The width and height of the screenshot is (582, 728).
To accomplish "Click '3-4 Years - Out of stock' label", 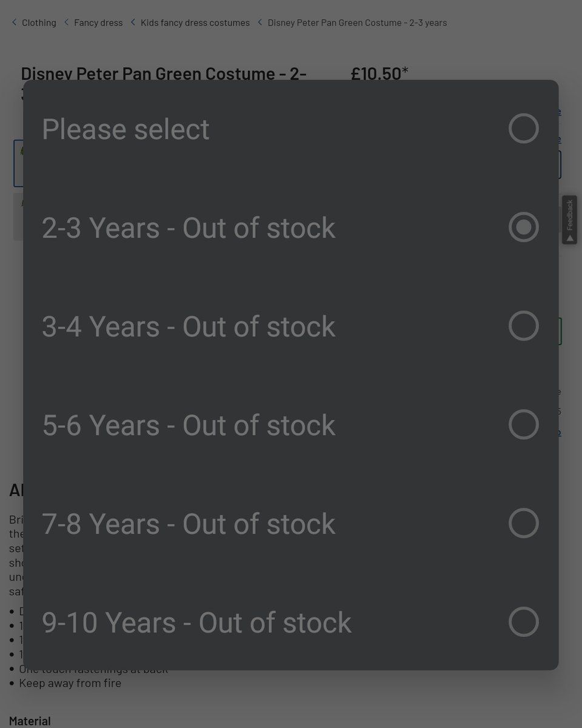I will [189, 326].
